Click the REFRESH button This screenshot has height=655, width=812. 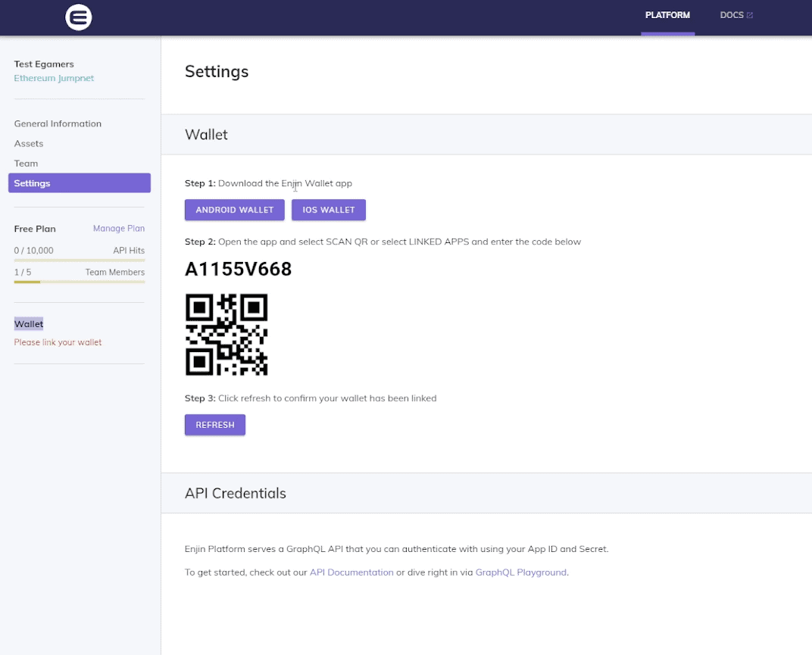(x=215, y=425)
